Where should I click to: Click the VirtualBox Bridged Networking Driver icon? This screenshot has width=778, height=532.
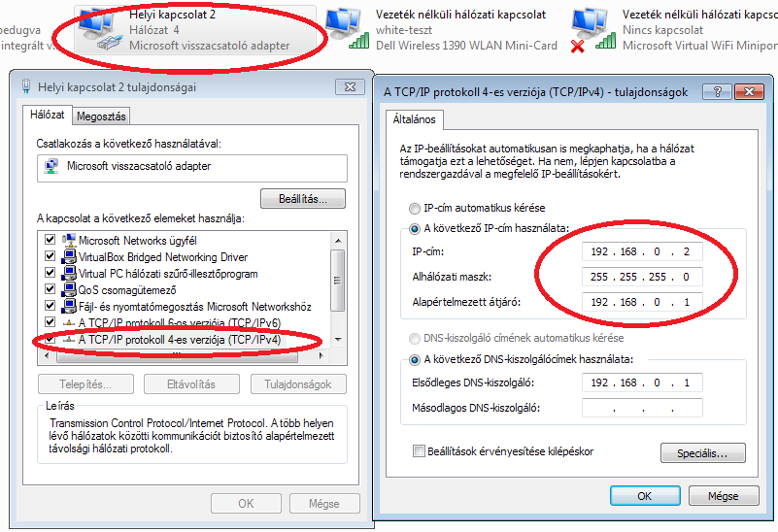pyautogui.click(x=68, y=257)
